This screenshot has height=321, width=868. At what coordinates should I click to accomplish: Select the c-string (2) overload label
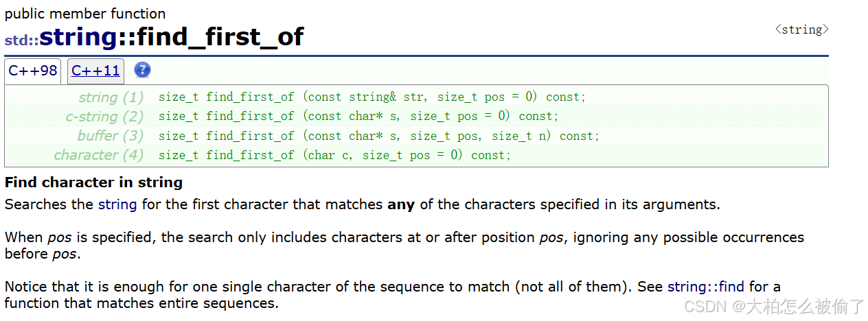pyautogui.click(x=104, y=117)
